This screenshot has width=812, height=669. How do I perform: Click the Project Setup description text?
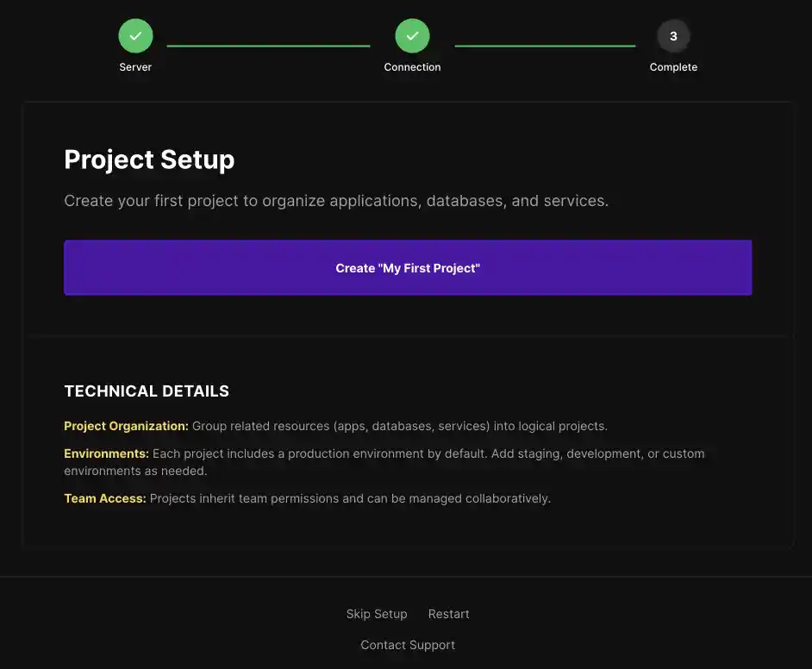click(x=336, y=199)
